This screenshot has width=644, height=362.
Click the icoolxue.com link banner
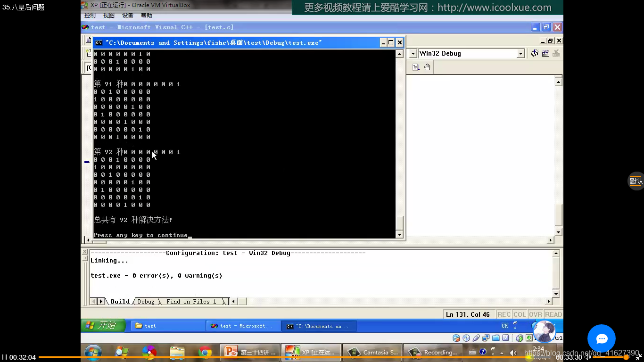(428, 8)
